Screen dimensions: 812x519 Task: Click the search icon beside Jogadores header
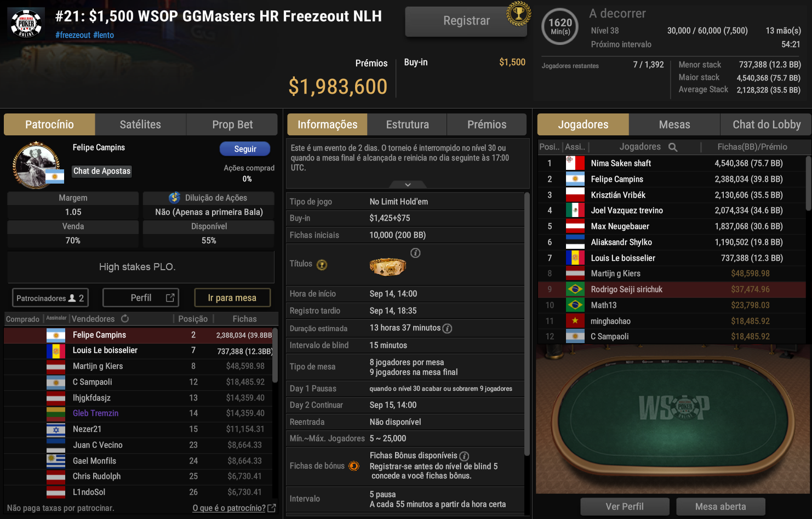[673, 147]
